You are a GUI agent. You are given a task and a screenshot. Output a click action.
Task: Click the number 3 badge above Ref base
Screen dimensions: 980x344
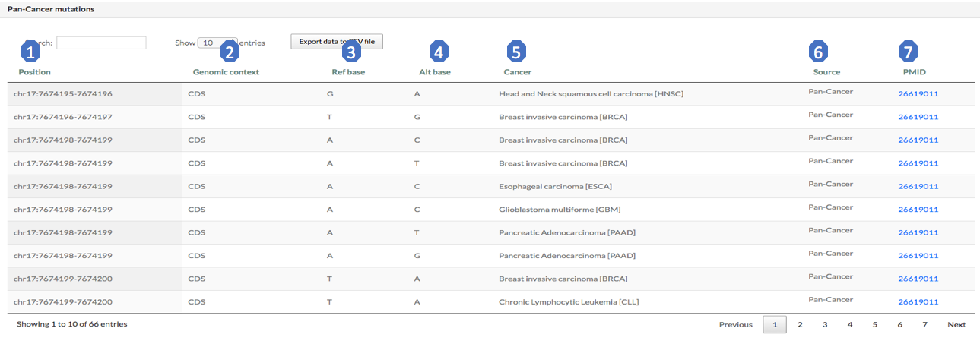(x=350, y=52)
